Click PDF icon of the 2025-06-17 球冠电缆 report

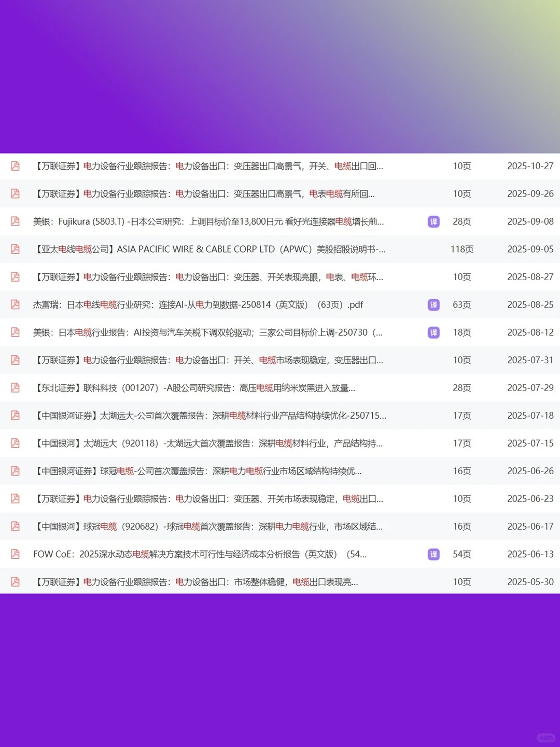click(15, 527)
